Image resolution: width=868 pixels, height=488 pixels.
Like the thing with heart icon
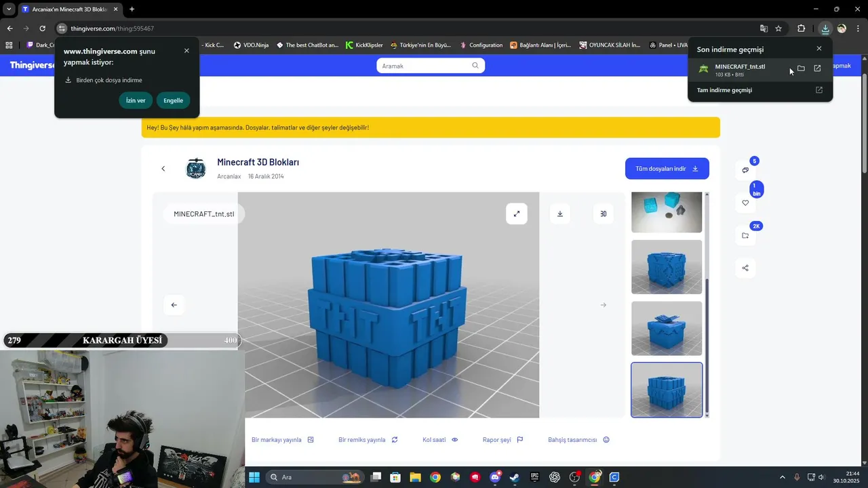pyautogui.click(x=745, y=203)
